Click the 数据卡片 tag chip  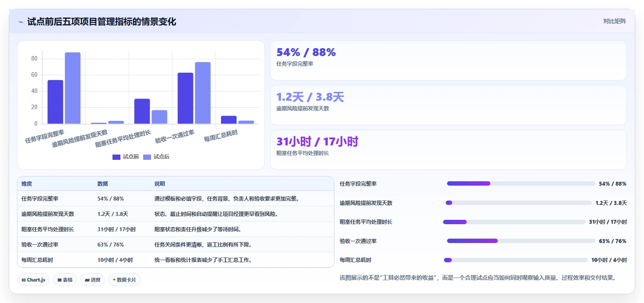(x=124, y=280)
